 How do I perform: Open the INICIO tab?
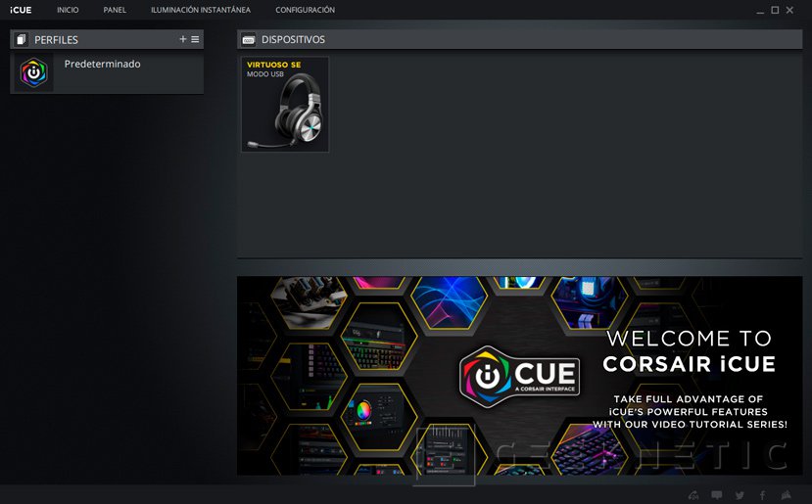pos(68,10)
